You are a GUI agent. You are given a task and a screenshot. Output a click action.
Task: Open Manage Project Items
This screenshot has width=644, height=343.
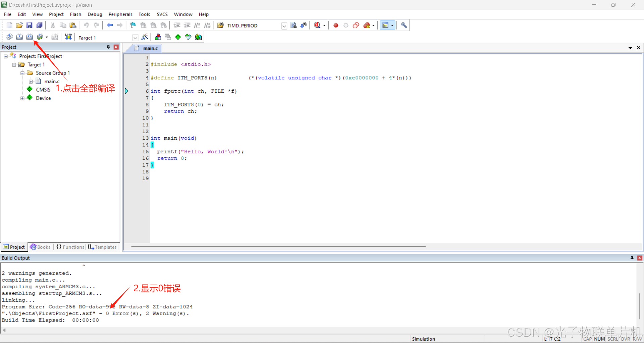(x=158, y=37)
